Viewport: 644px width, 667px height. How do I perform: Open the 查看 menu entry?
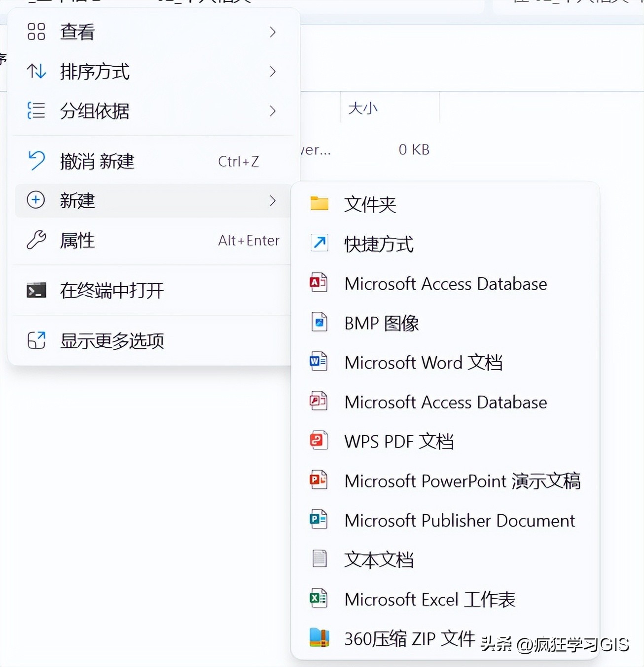click(x=154, y=32)
